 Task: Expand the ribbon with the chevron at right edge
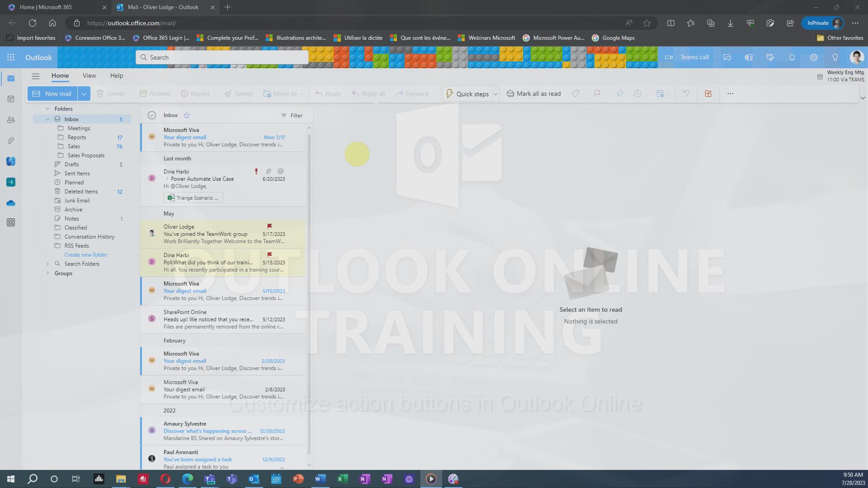coord(863,98)
